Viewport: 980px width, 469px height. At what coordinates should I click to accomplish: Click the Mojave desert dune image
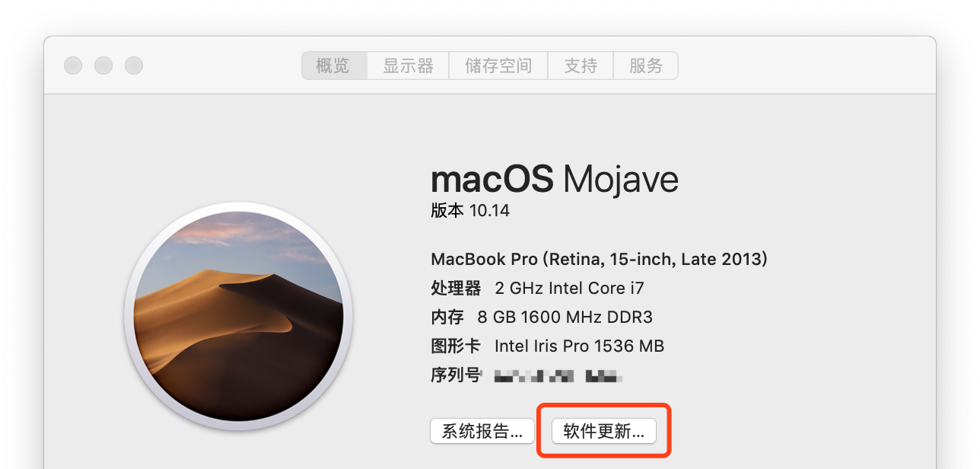238,316
